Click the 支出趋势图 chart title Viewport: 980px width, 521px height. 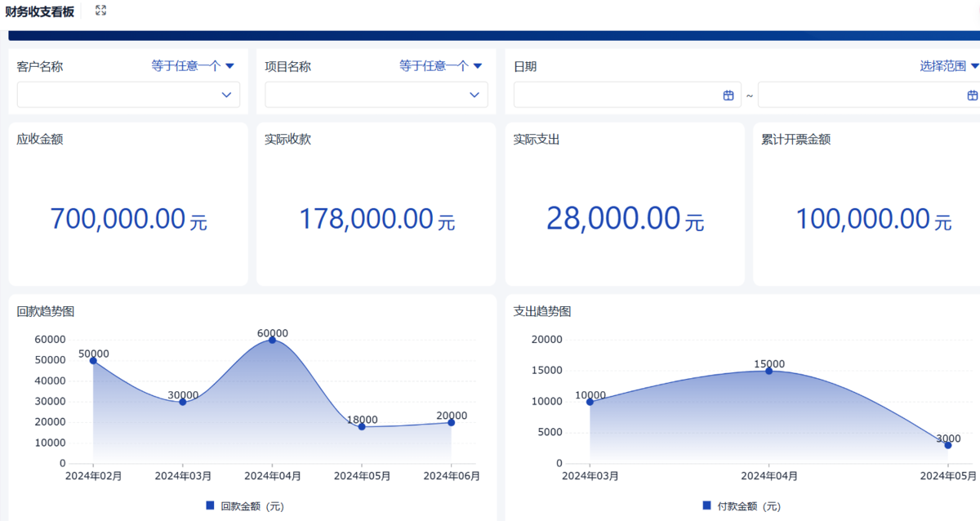click(x=542, y=311)
